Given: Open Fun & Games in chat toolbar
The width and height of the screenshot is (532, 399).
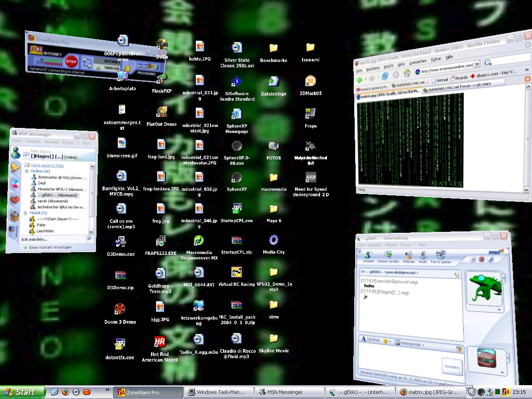Looking at the screenshot, I should pyautogui.click(x=441, y=257).
